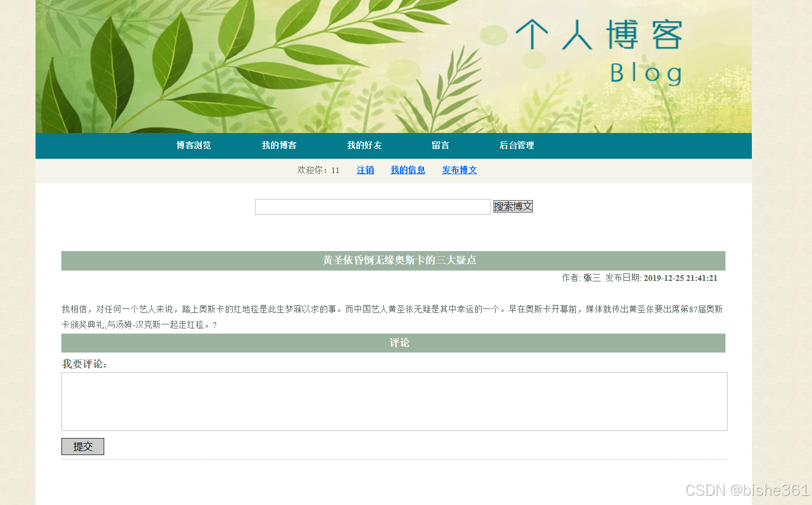The height and width of the screenshot is (505, 812).
Task: Click the 注销 logout link
Action: [365, 170]
